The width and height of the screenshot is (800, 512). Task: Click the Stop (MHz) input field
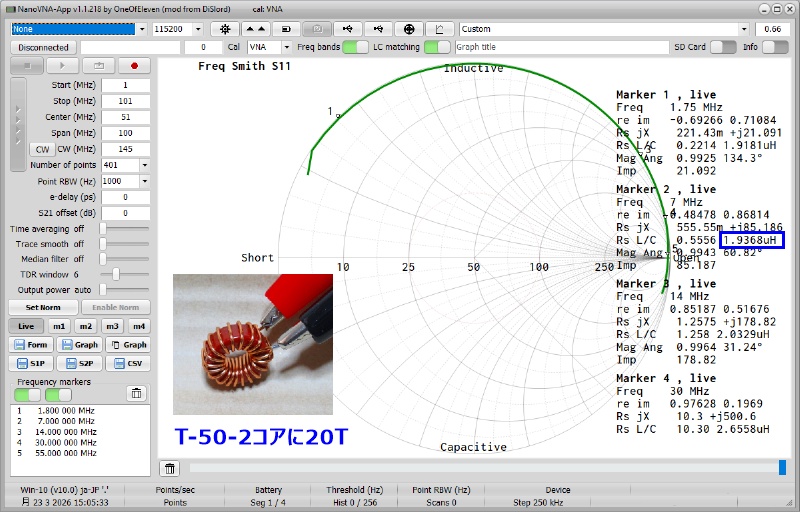point(124,101)
